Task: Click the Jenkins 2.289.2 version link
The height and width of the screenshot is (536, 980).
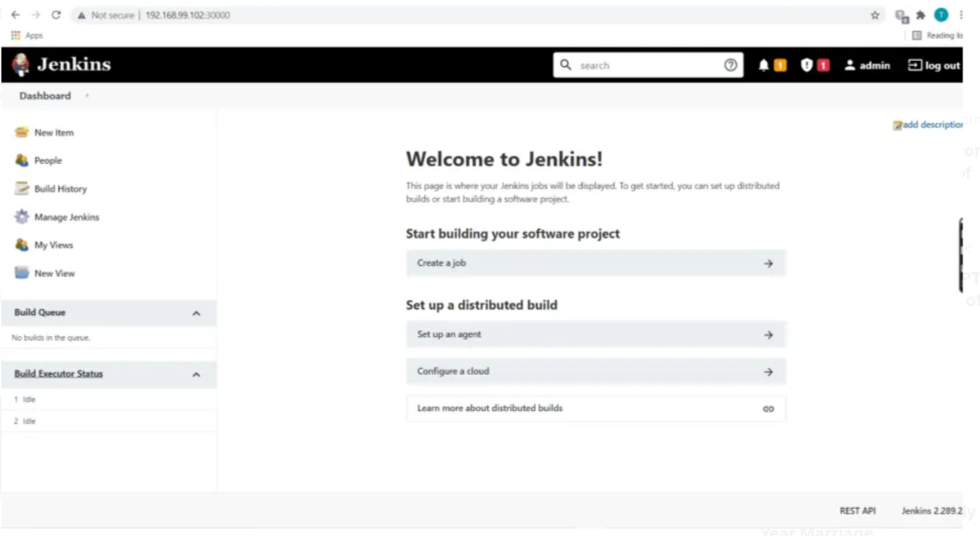Action: click(932, 510)
